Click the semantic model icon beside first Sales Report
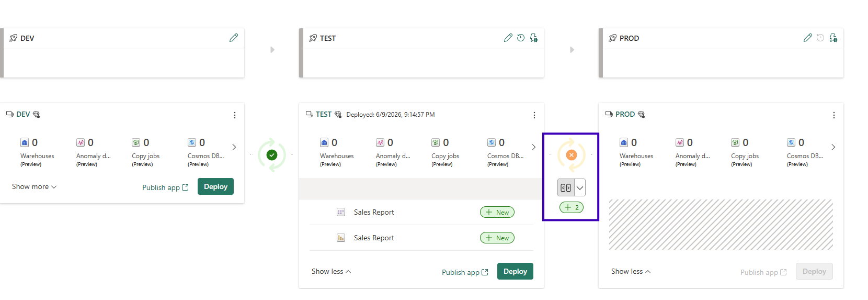 341,212
